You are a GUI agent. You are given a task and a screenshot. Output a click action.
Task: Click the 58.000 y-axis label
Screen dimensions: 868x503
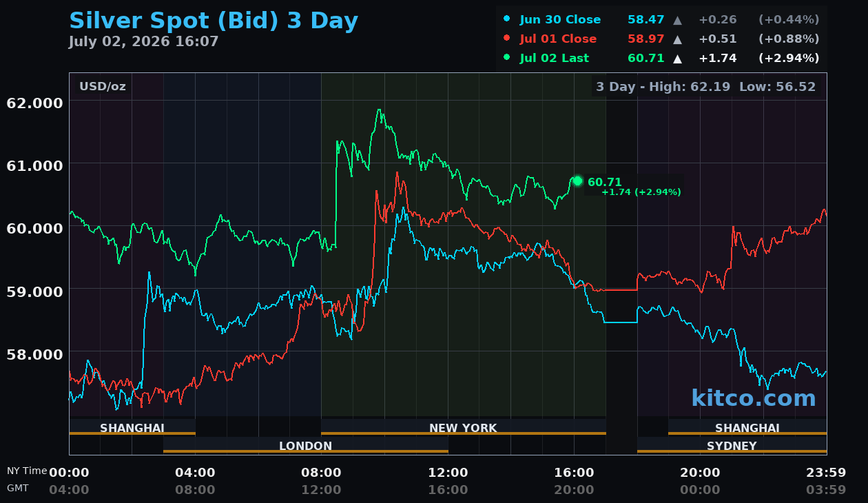34,353
